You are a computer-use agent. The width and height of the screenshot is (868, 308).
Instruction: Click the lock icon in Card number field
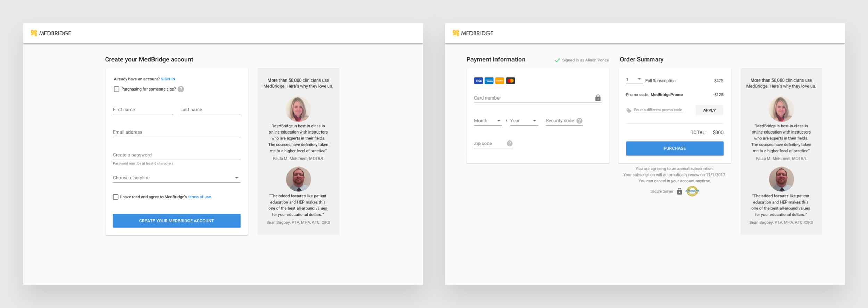point(598,98)
